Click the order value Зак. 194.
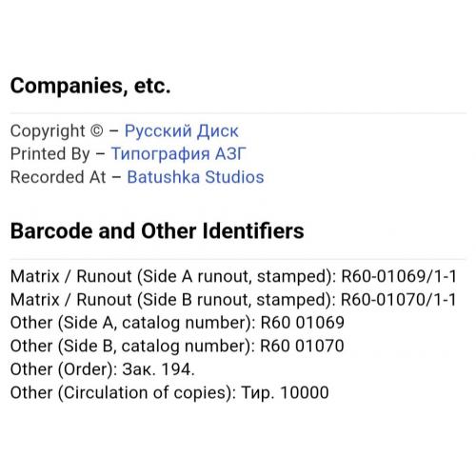Viewport: 476px width, 476px height. pos(158,369)
